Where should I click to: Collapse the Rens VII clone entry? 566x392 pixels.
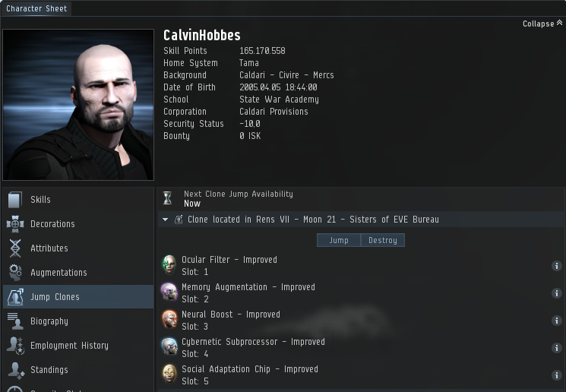(x=166, y=220)
